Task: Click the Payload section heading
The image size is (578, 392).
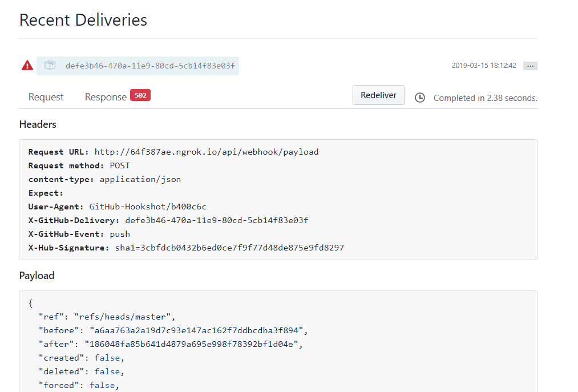Action: (37, 276)
